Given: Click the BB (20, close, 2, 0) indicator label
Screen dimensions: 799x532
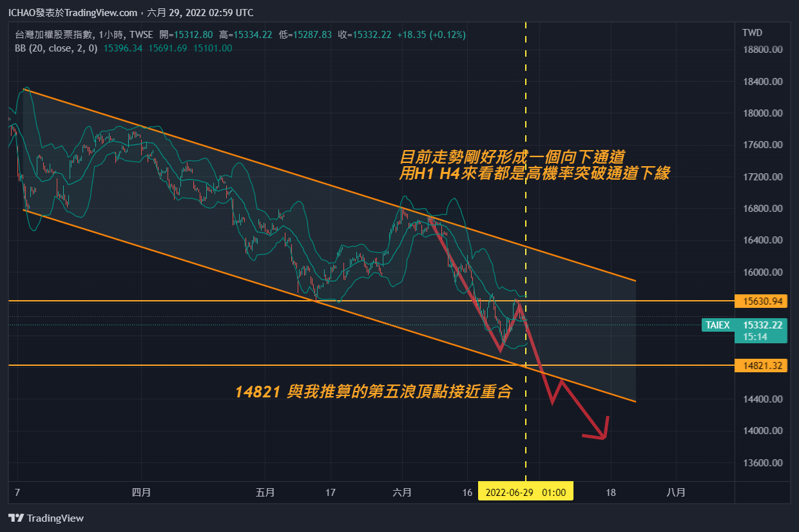Looking at the screenshot, I should (x=56, y=48).
